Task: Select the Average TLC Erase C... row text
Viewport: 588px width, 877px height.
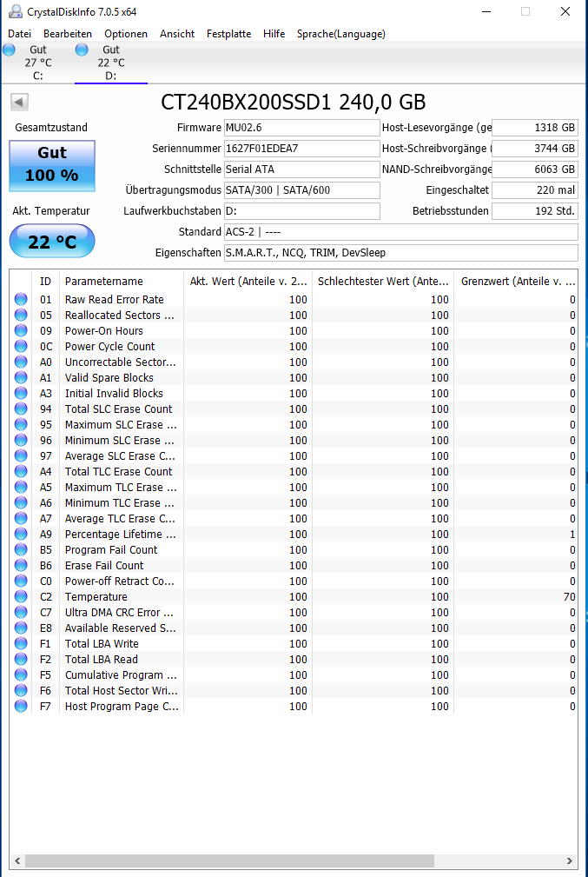Action: [x=120, y=519]
